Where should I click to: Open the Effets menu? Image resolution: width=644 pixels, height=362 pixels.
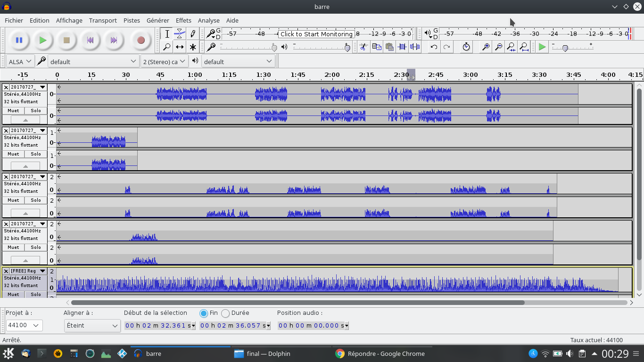pyautogui.click(x=183, y=20)
